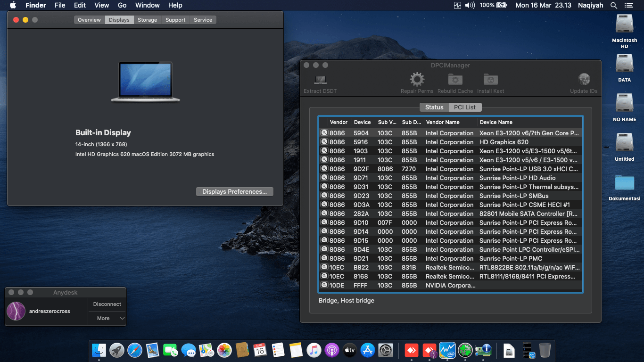This screenshot has height=362, width=644.
Task: Select the 'RTL8111/8168/8411 PCI Express' row
Action: pos(451,276)
